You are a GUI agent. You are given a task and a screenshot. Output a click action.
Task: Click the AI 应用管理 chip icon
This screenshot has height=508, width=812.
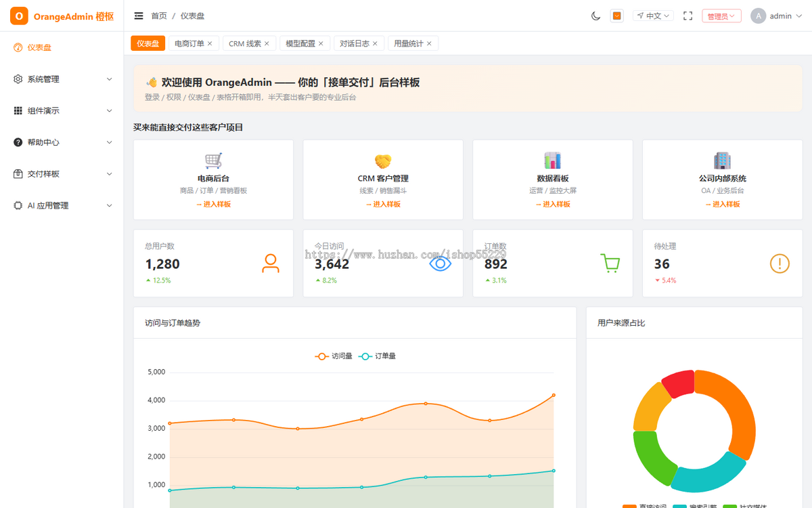[18, 205]
